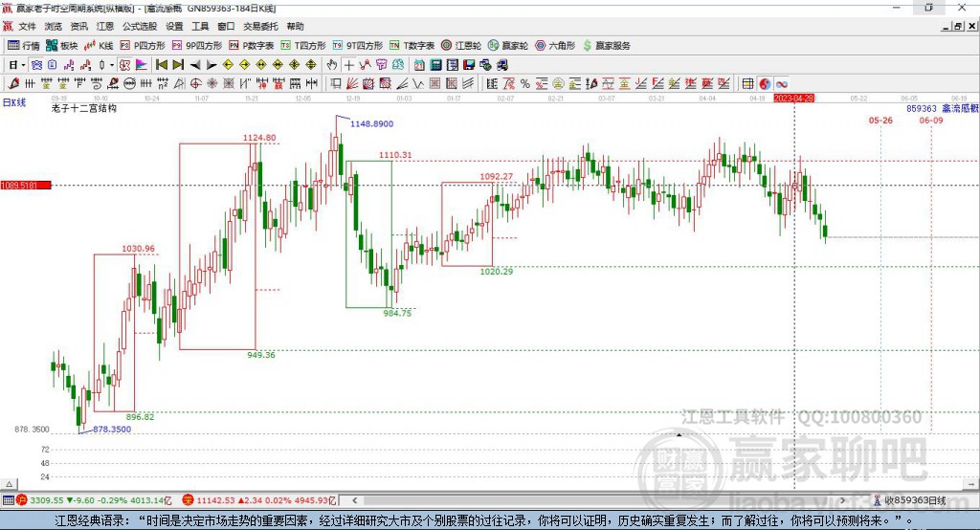Toggle the crosshair cursor tool

[x=348, y=65]
